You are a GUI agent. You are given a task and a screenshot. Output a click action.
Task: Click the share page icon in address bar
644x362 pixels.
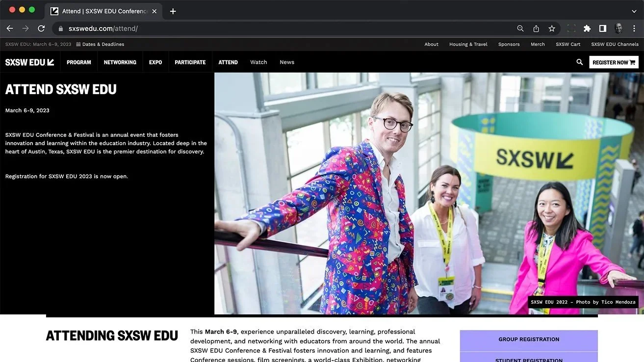(536, 28)
